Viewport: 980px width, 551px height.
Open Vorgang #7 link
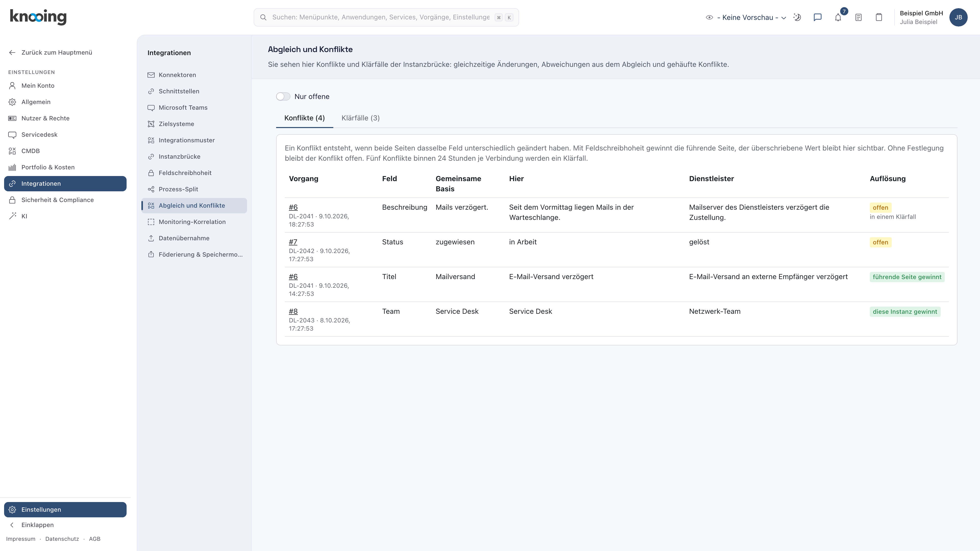pos(293,242)
